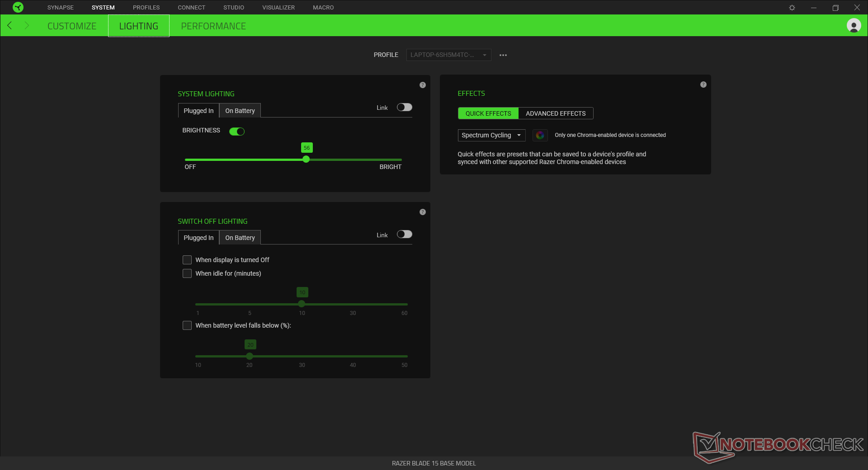
Task: Open the SYNAPSE menu tab
Action: point(61,8)
